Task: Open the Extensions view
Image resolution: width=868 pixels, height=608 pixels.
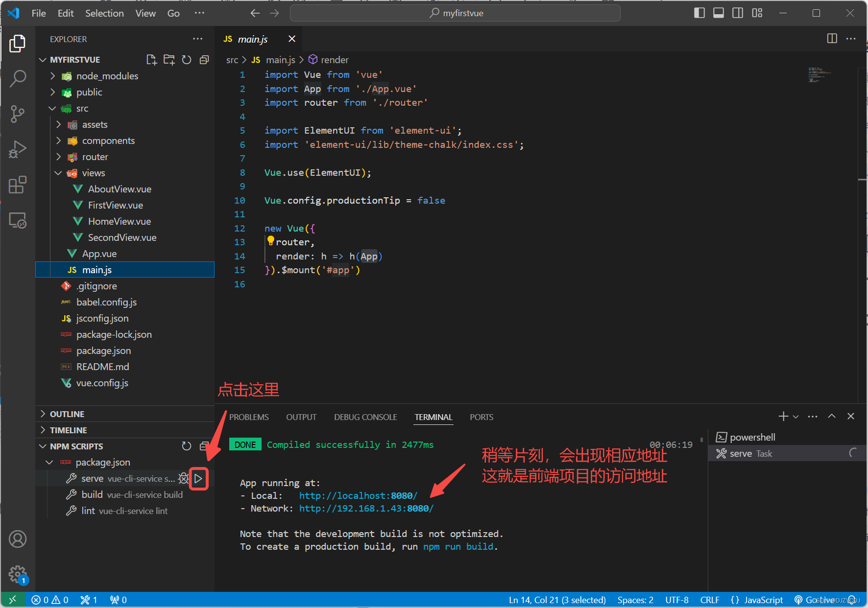Action: coord(18,185)
